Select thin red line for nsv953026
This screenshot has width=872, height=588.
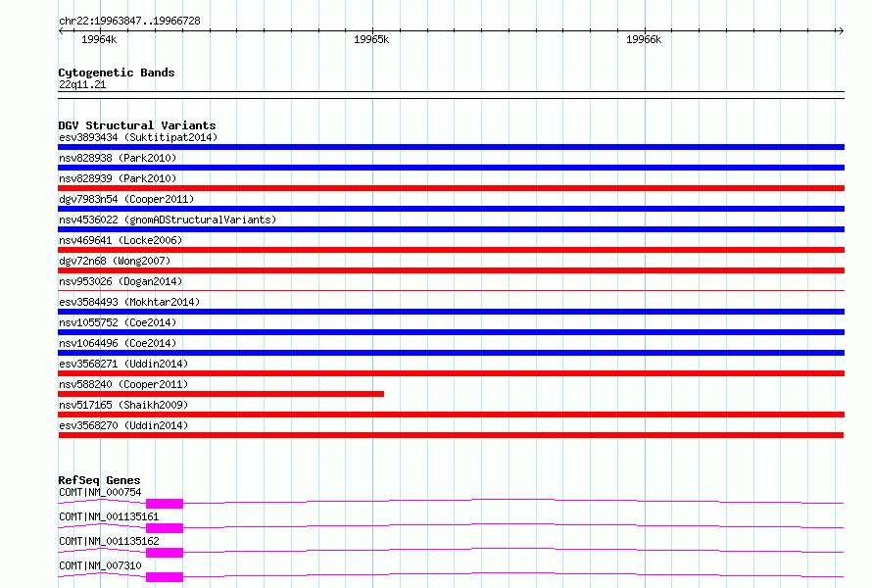[451, 290]
